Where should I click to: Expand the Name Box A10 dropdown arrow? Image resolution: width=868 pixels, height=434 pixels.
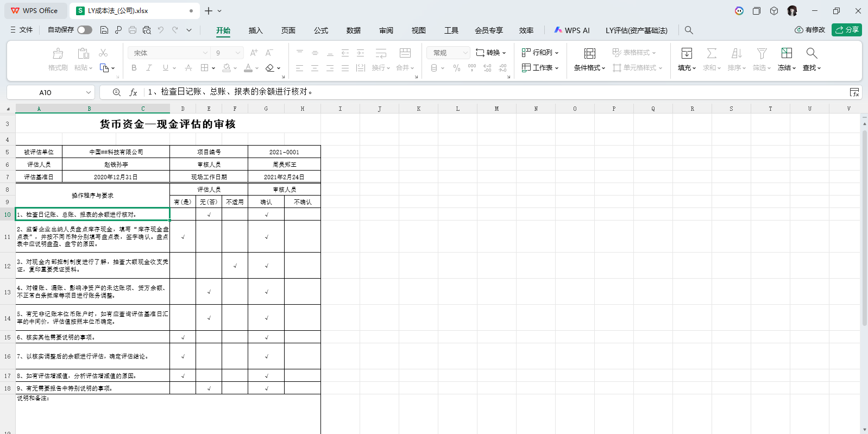(x=88, y=92)
